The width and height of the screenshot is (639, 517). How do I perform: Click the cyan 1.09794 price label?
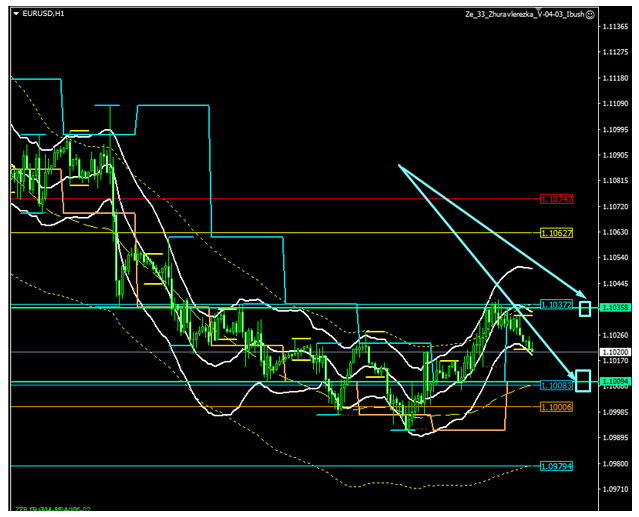pyautogui.click(x=555, y=466)
